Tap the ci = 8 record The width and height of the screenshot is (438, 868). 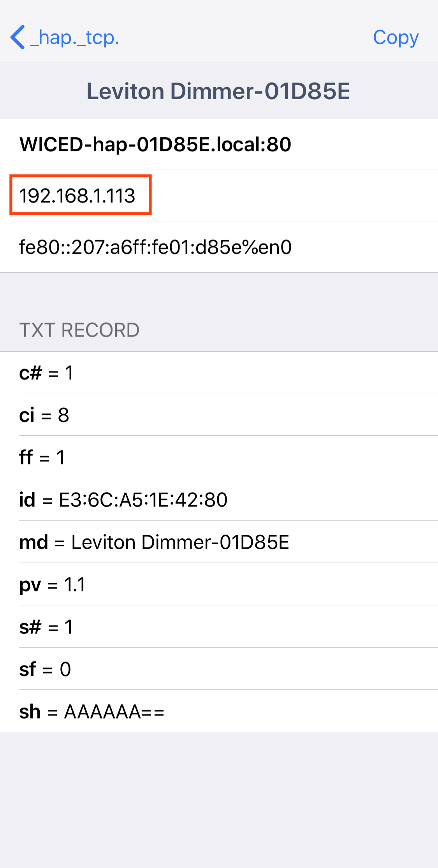44,415
